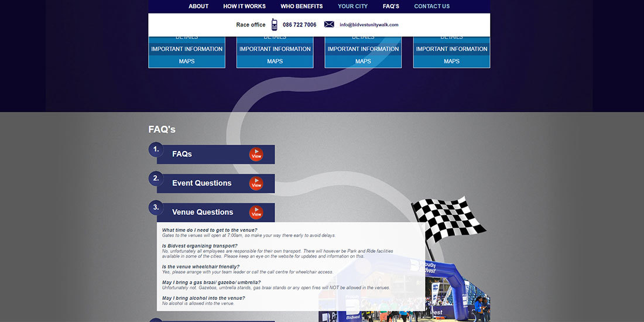Screen dimensions: 644x322
Task: Go to HOW IT WORKS in navigation
Action: pos(244,6)
